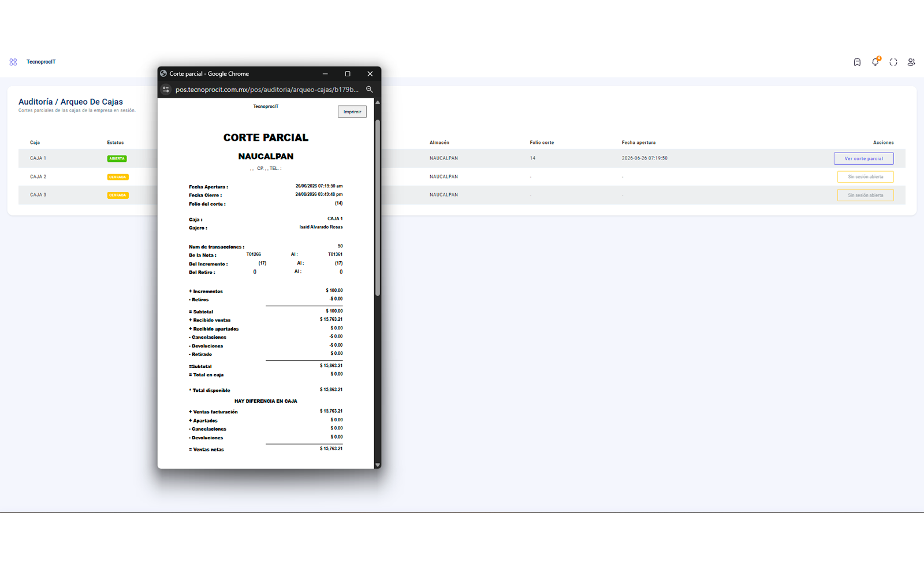Click the TecnoprocIT brand text in header
The width and height of the screenshot is (924, 578).
click(41, 62)
